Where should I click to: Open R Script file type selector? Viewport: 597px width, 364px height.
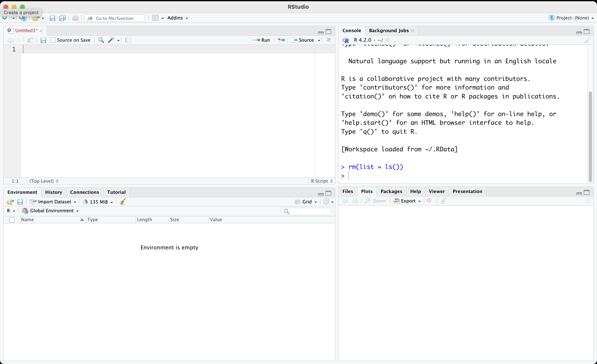click(x=322, y=181)
